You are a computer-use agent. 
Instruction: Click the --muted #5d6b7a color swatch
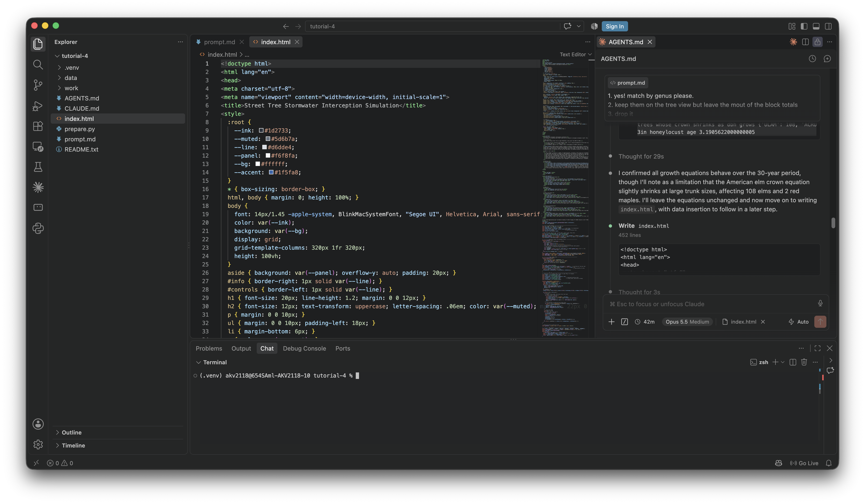(268, 139)
